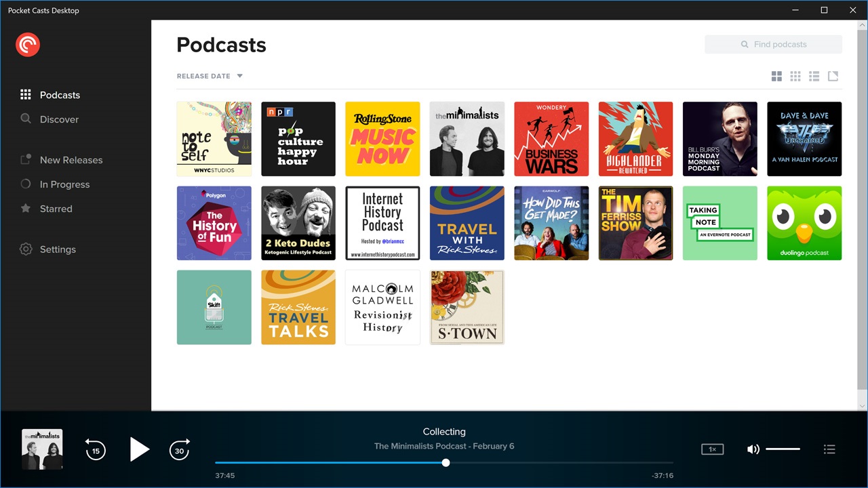
Task: Enable the borderless artwork view
Action: click(x=833, y=75)
